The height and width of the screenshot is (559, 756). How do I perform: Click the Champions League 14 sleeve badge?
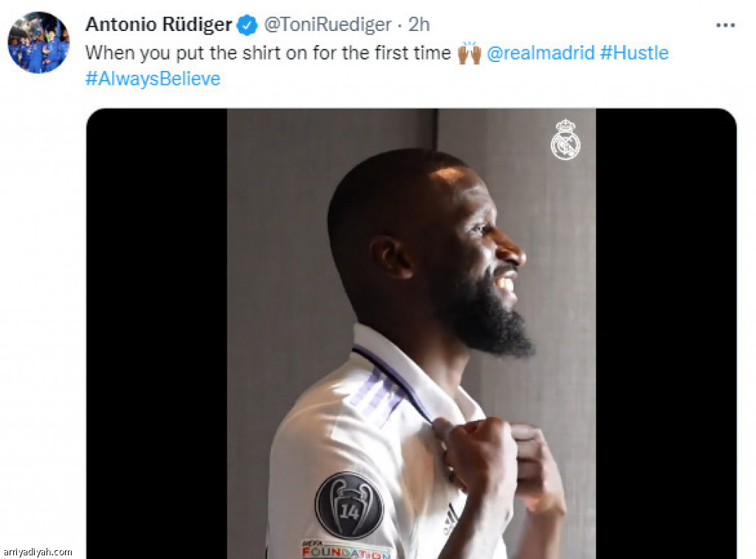point(349,506)
